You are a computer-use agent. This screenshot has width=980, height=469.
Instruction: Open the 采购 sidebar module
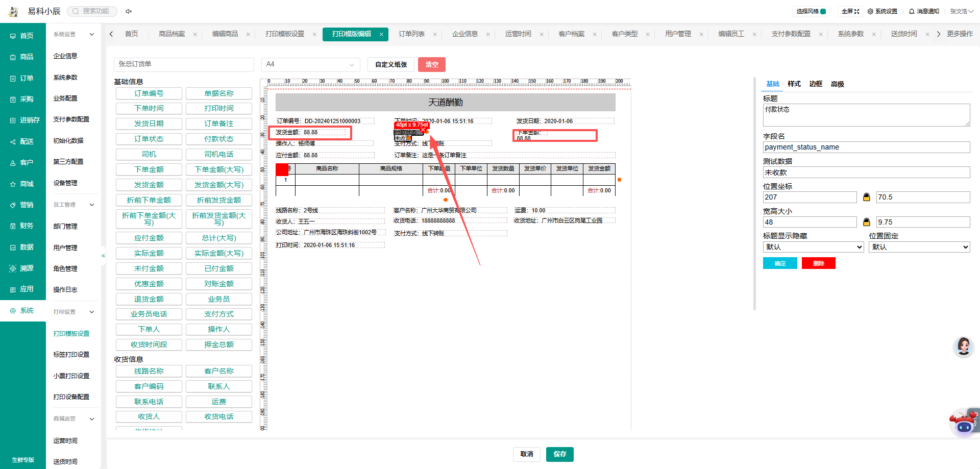click(22, 99)
